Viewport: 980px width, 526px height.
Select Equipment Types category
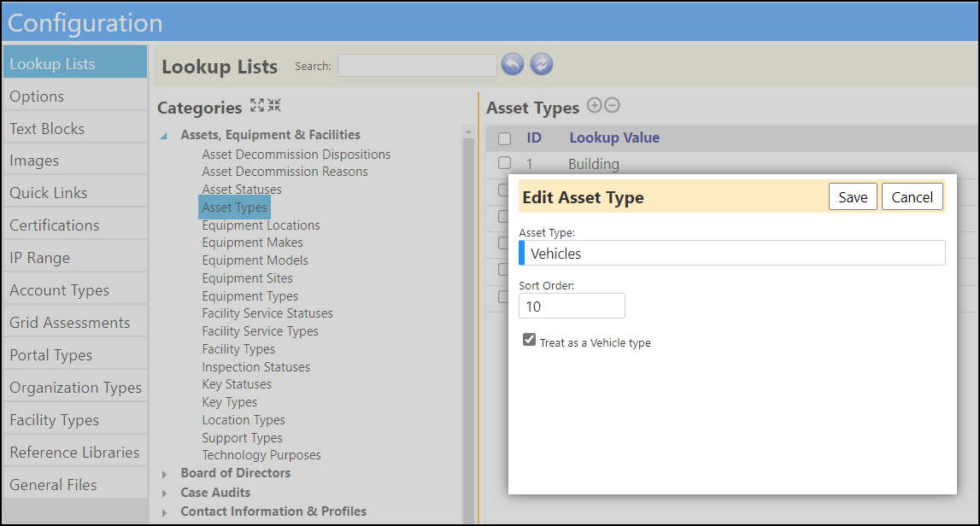250,296
